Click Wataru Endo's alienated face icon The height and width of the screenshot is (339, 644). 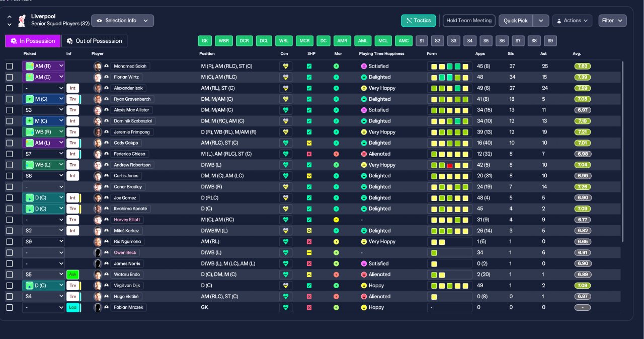pos(364,275)
